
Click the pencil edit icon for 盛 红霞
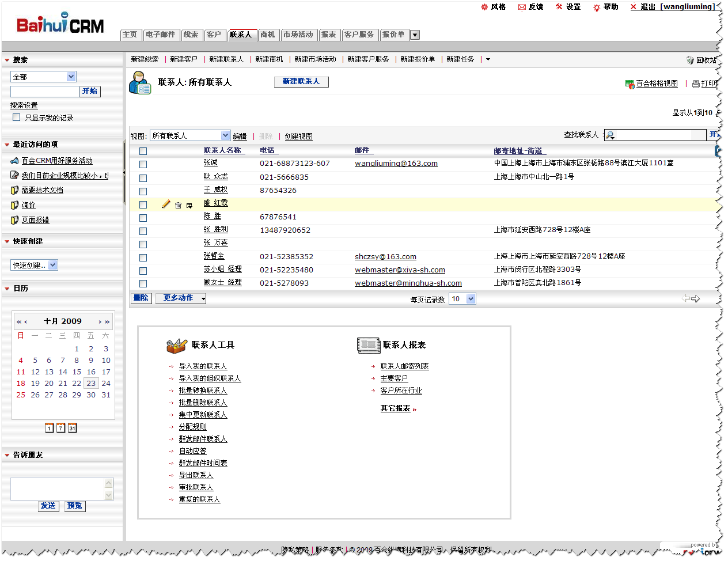point(166,204)
